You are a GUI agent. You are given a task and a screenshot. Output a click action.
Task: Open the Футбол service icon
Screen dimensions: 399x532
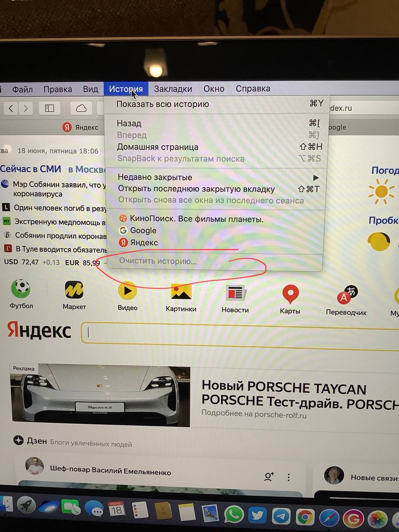pyautogui.click(x=21, y=288)
